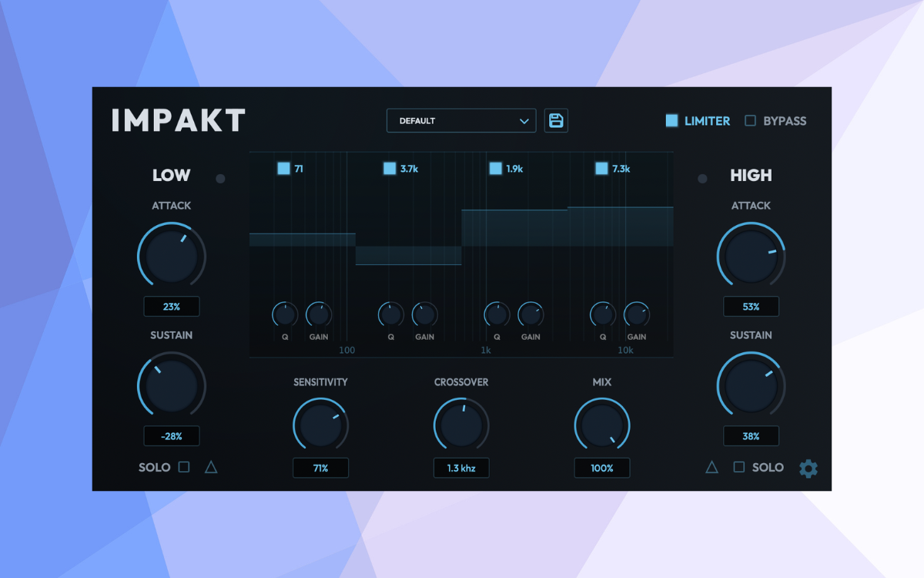This screenshot has height=578, width=924.
Task: Enable the BYPASS checkbox
Action: (750, 121)
